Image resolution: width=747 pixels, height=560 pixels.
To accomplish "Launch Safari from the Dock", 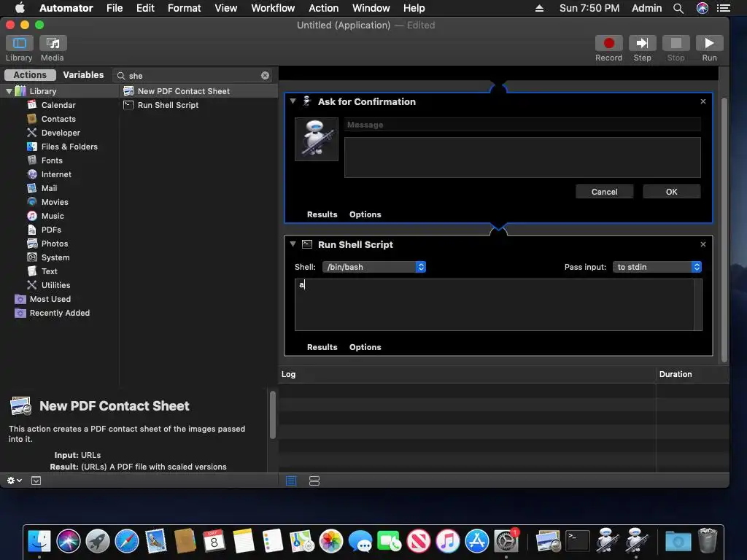I will coord(127,542).
